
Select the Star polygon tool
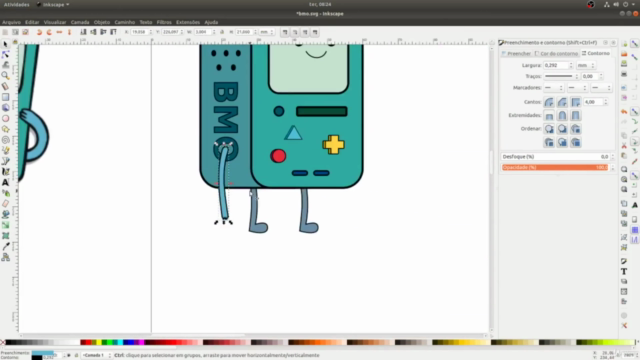click(x=5, y=129)
